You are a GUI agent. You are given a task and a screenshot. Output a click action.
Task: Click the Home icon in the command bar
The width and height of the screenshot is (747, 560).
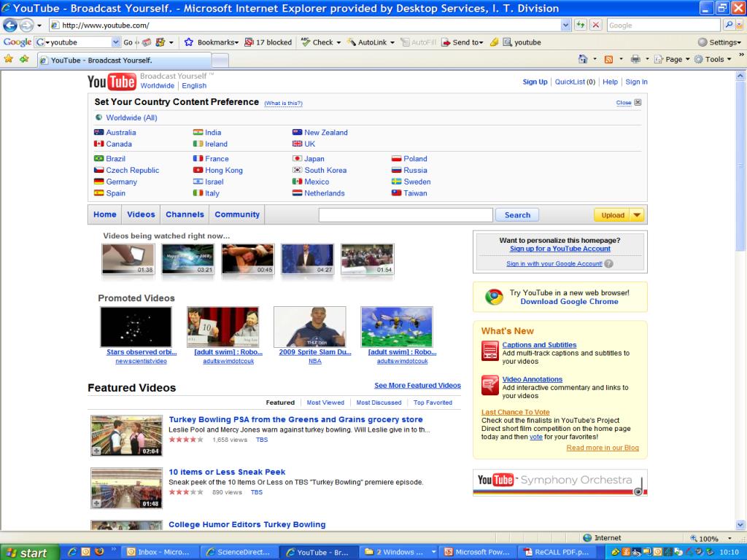pyautogui.click(x=583, y=59)
